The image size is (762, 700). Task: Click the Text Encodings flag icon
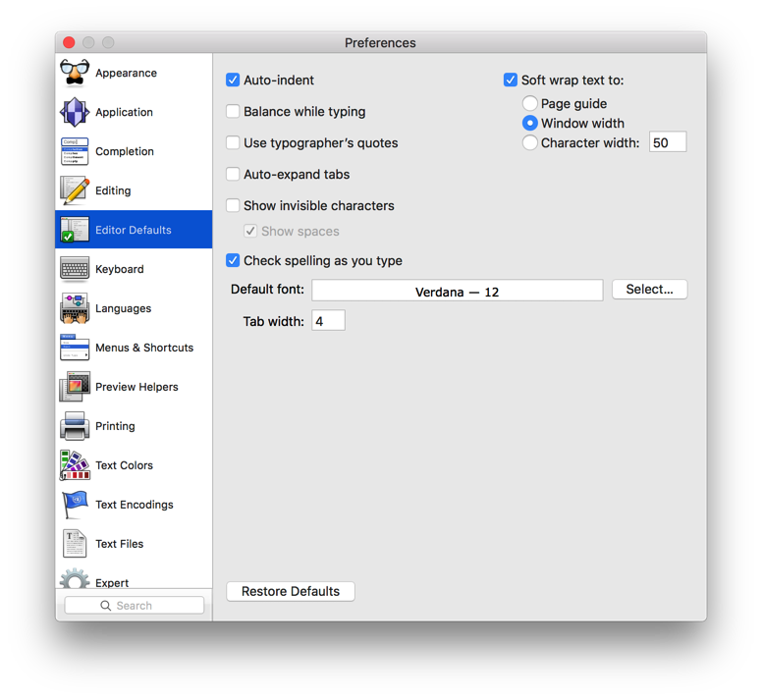coord(75,505)
